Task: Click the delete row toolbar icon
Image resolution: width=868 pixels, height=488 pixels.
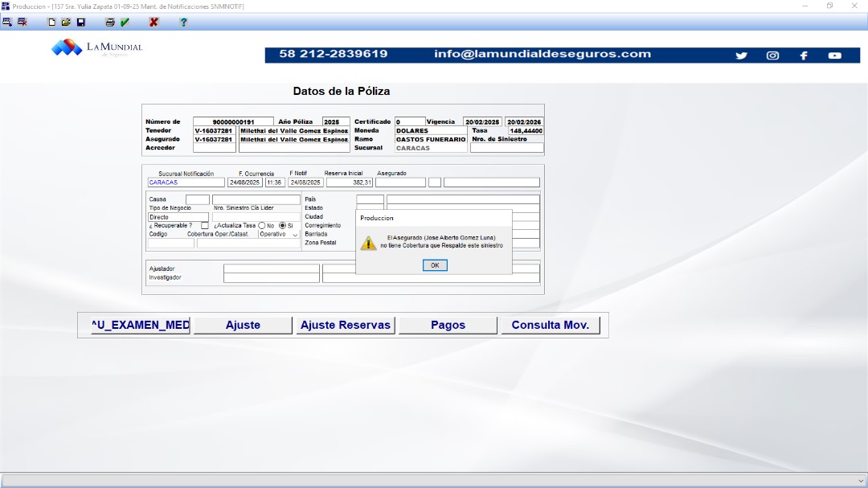Action: (x=23, y=22)
